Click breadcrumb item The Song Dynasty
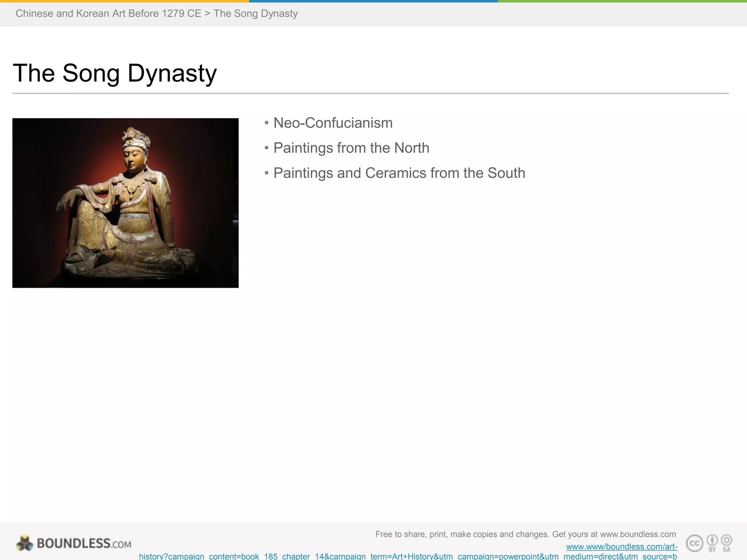The image size is (747, 560). pos(255,13)
